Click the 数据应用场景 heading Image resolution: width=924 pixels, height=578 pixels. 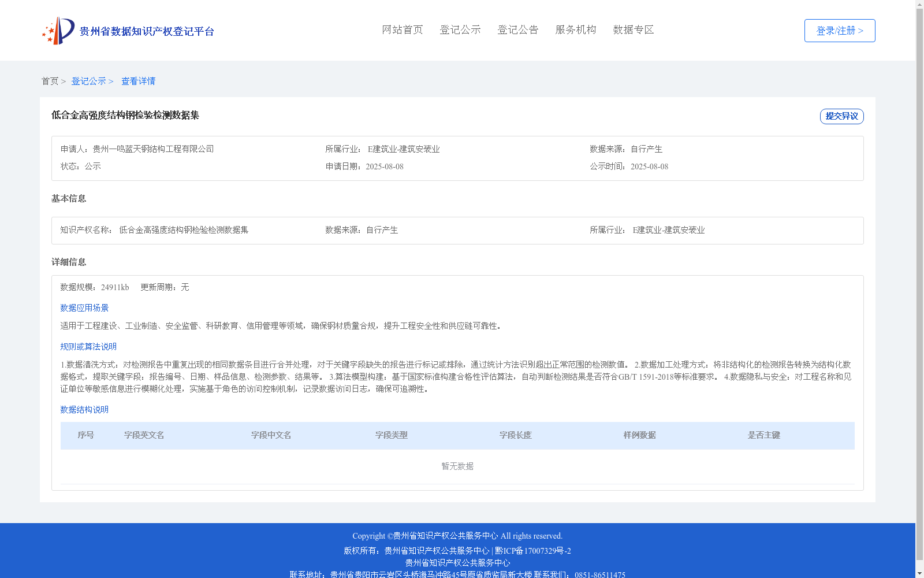(84, 308)
